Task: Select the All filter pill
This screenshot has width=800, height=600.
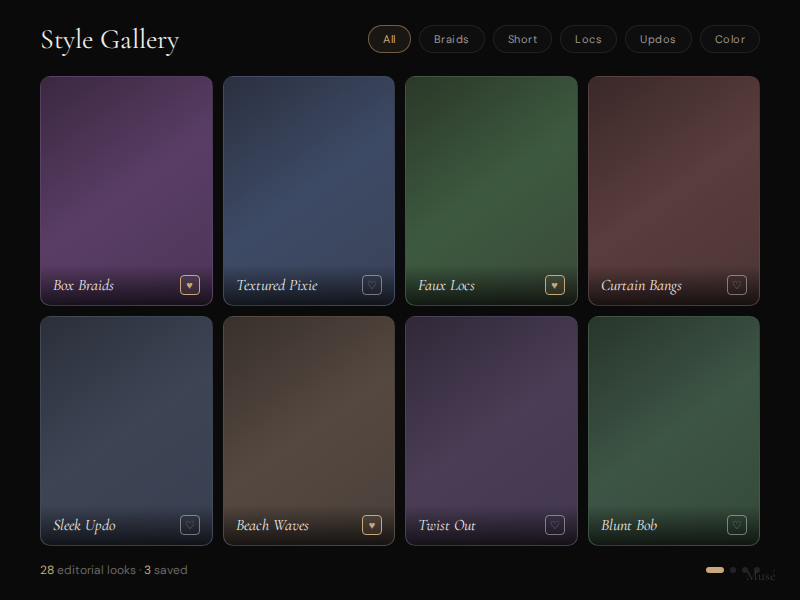Action: click(389, 39)
